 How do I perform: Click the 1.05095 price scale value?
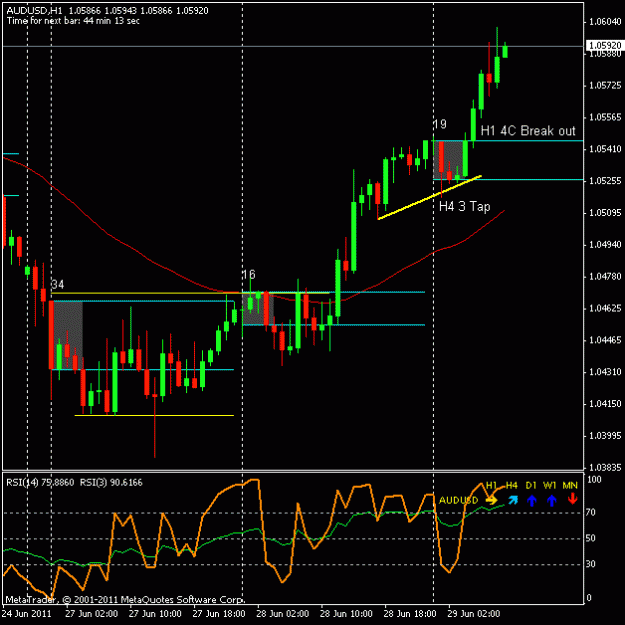point(605,213)
